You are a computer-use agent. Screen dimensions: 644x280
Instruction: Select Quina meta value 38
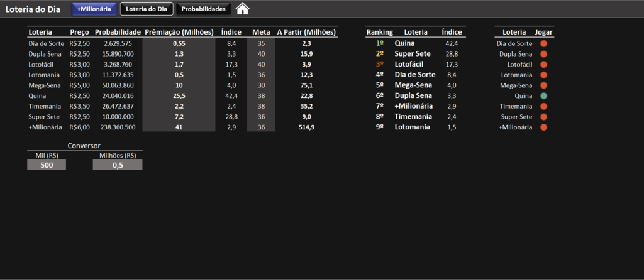(x=261, y=96)
